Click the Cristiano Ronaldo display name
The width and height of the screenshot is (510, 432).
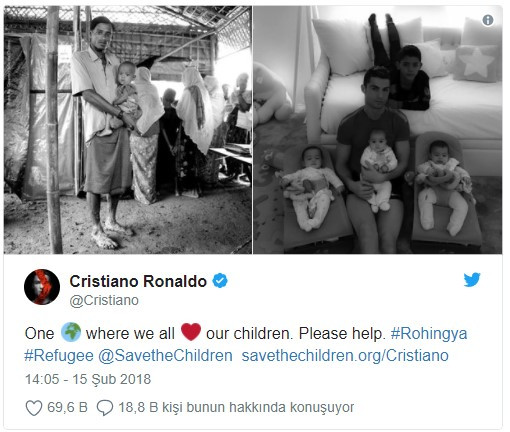pos(138,281)
